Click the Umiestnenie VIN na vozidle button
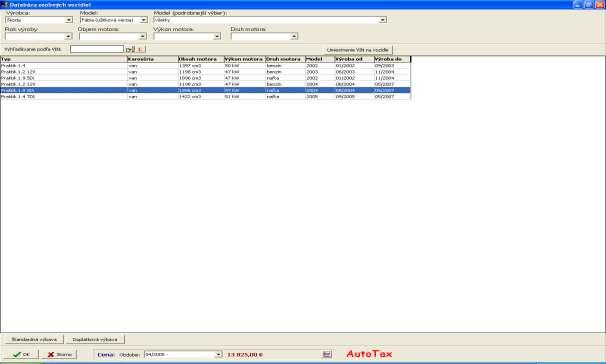Screen dimensions: 606x364 [x=357, y=50]
